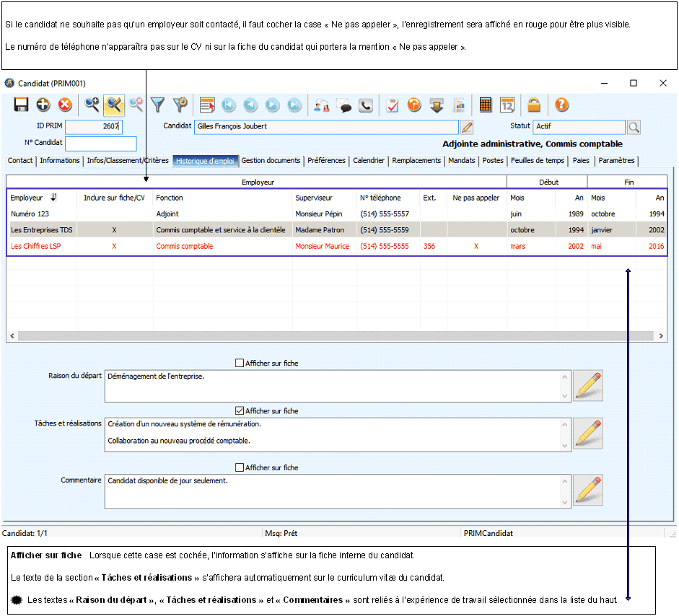Open the Feuilles de temps tab

click(538, 161)
